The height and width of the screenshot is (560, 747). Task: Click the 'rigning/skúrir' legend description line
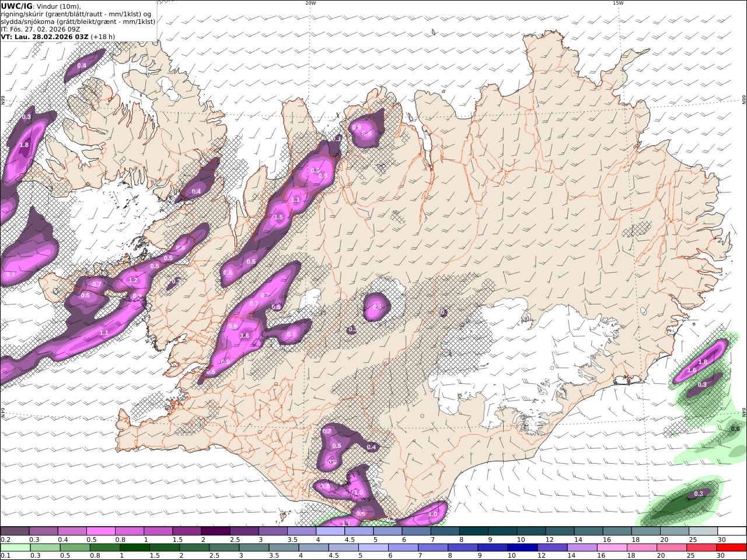pyautogui.click(x=76, y=14)
